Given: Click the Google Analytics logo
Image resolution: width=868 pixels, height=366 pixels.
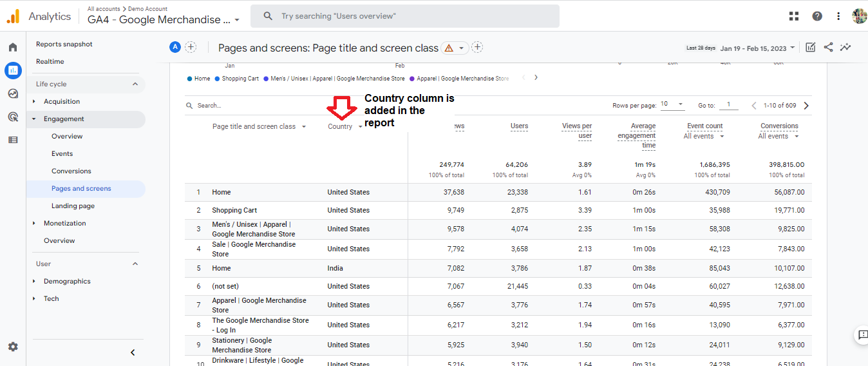Looking at the screenshot, I should (14, 16).
